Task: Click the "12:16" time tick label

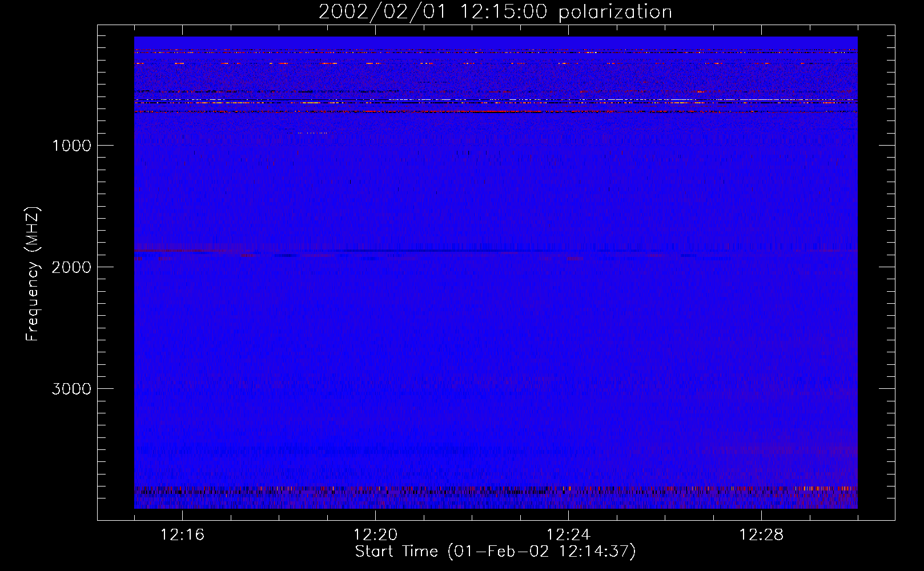Action: tap(182, 535)
